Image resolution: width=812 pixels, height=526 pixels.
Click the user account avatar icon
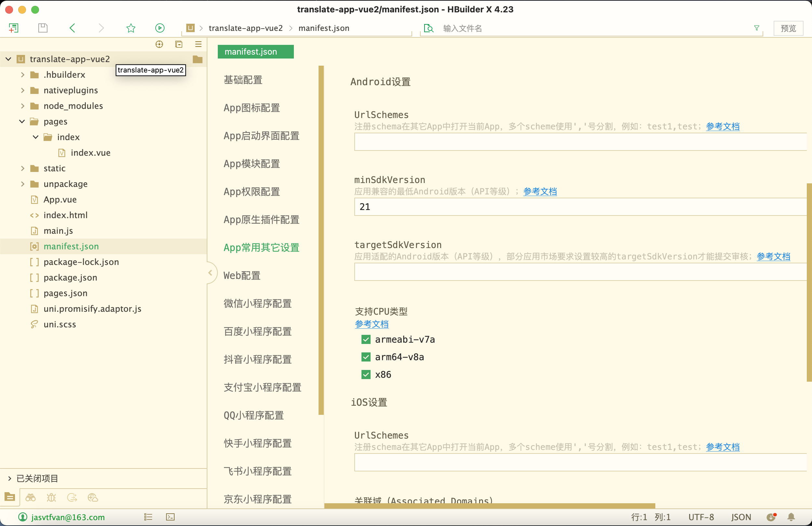[22, 517]
